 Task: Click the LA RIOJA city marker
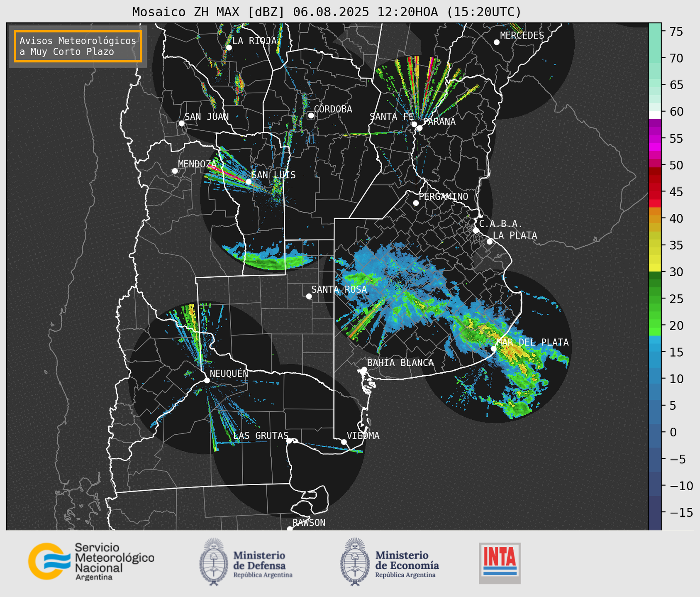tap(229, 48)
